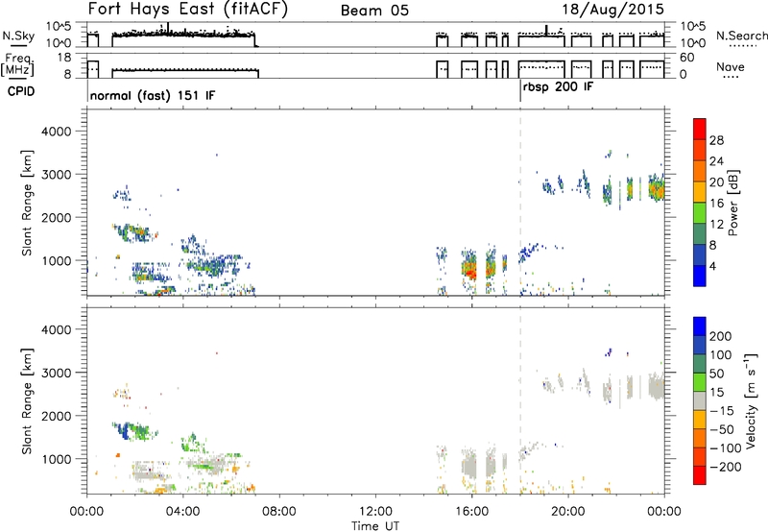The height and width of the screenshot is (532, 768).
Task: Click the 'Velocity [m s⁻¹]' color bar label
Action: tap(752, 400)
